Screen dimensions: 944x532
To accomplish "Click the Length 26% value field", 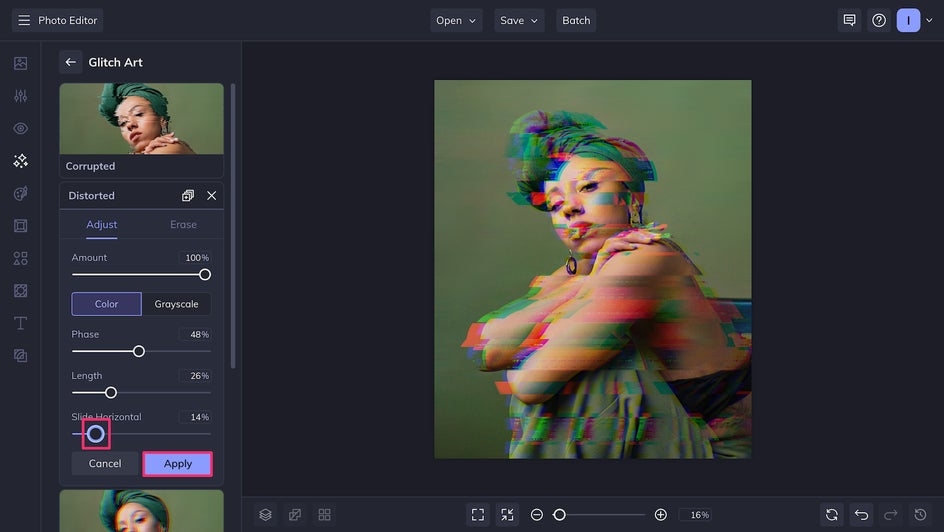I will coord(195,376).
